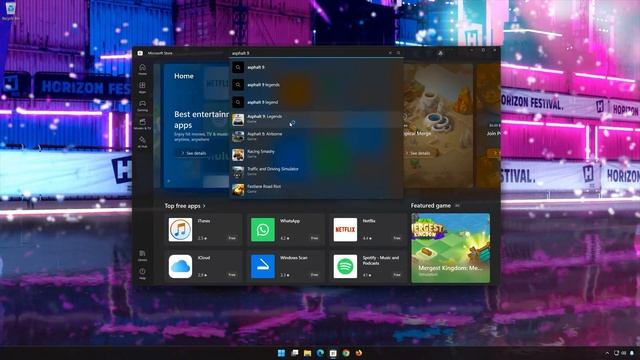640x360 pixels.
Task: Open Asphalt 9: Legends game result
Action: pyautogui.click(x=316, y=119)
